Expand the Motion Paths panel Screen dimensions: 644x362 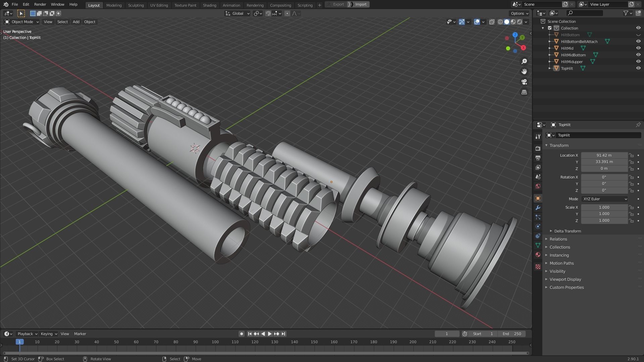tap(561, 263)
